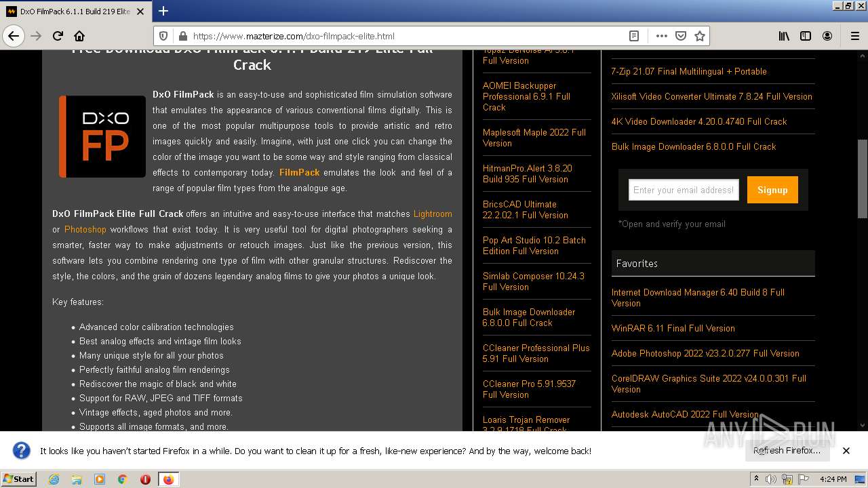
Task: Select Firefox taskbar button
Action: (169, 479)
